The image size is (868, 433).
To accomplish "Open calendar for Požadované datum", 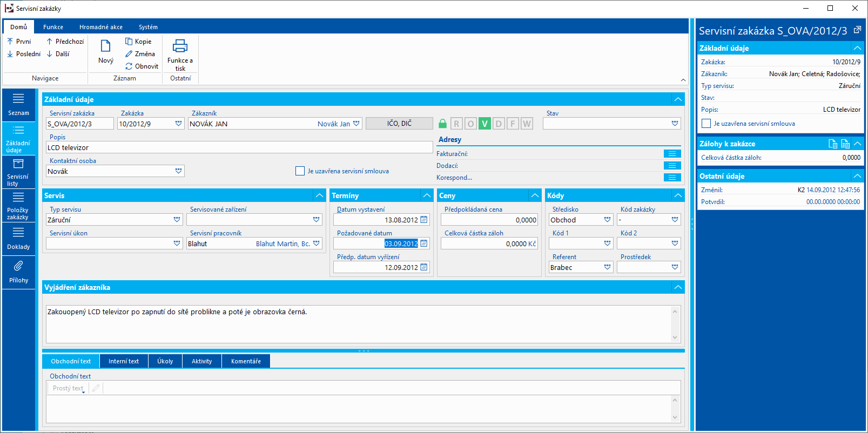I will point(424,243).
